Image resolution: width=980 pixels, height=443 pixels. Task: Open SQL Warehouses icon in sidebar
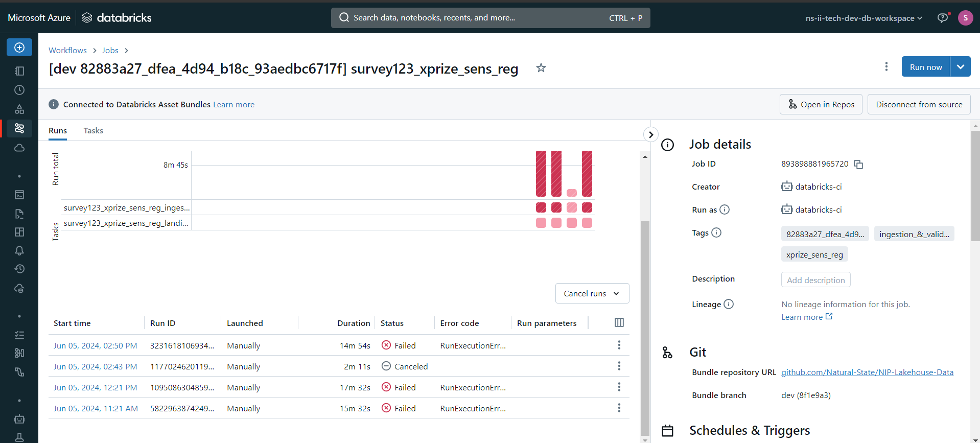[19, 288]
